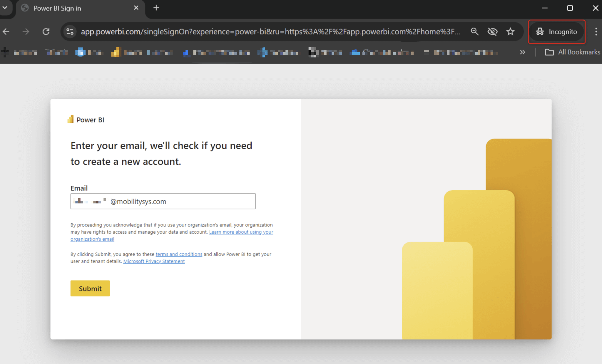Click the Submit button
This screenshot has height=364, width=602.
[90, 288]
